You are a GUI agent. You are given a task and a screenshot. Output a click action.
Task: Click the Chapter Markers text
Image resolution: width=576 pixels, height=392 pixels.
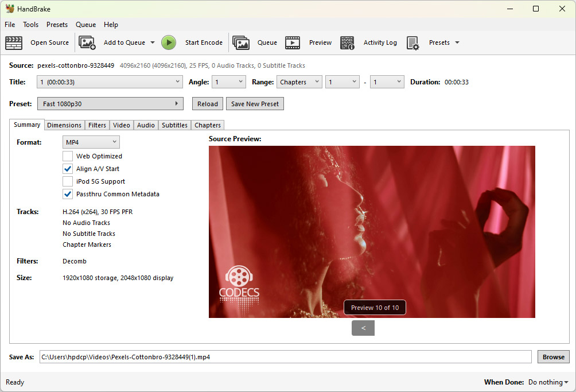(x=87, y=244)
